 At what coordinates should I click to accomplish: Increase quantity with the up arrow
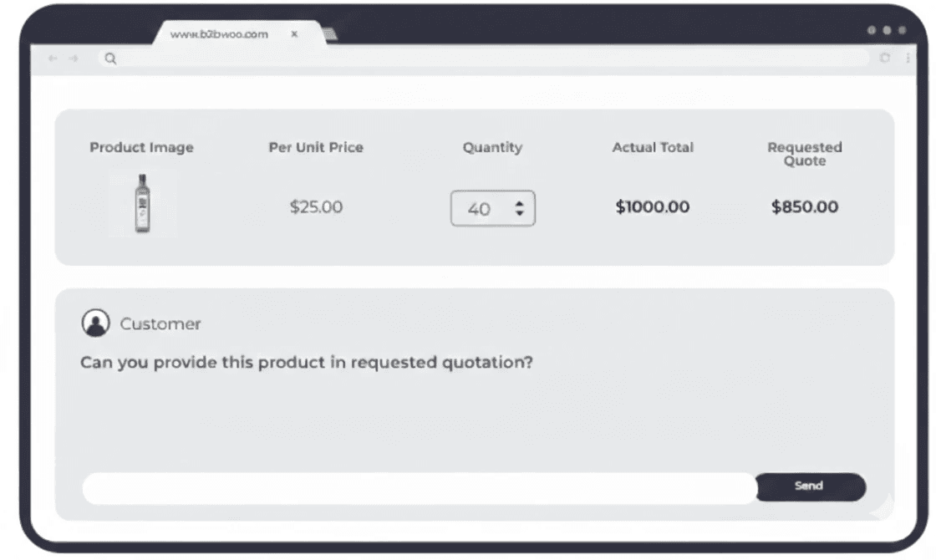(x=519, y=203)
